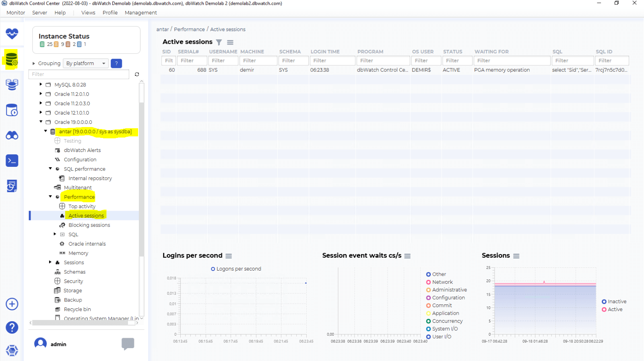Open Active sessions hamburger menu
This screenshot has width=644, height=361.
230,42
